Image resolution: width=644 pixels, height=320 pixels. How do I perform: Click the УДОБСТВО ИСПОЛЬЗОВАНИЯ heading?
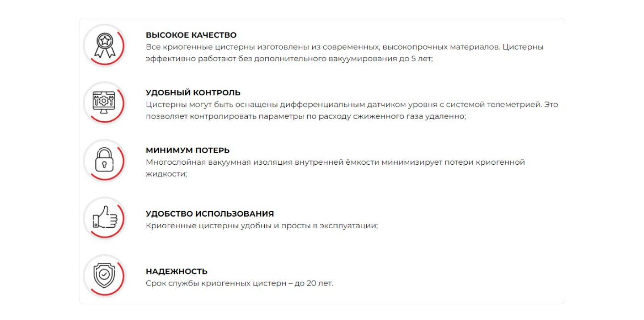click(210, 214)
